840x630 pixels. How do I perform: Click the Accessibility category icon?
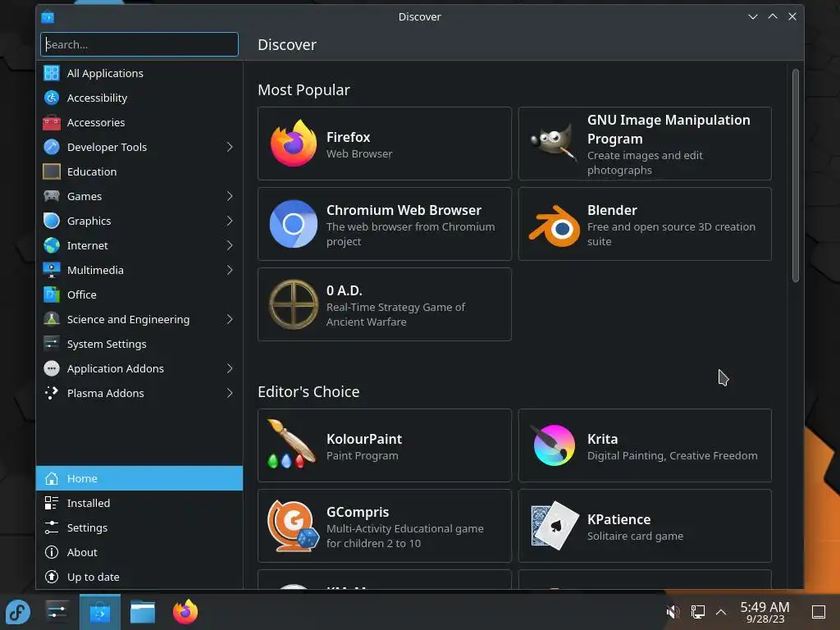pyautogui.click(x=52, y=98)
